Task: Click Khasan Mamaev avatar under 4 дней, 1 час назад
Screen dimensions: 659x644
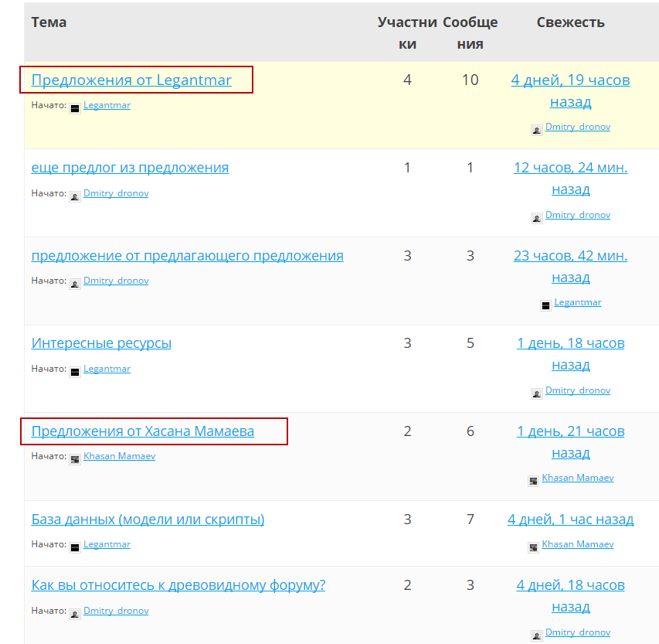Action: [x=533, y=547]
